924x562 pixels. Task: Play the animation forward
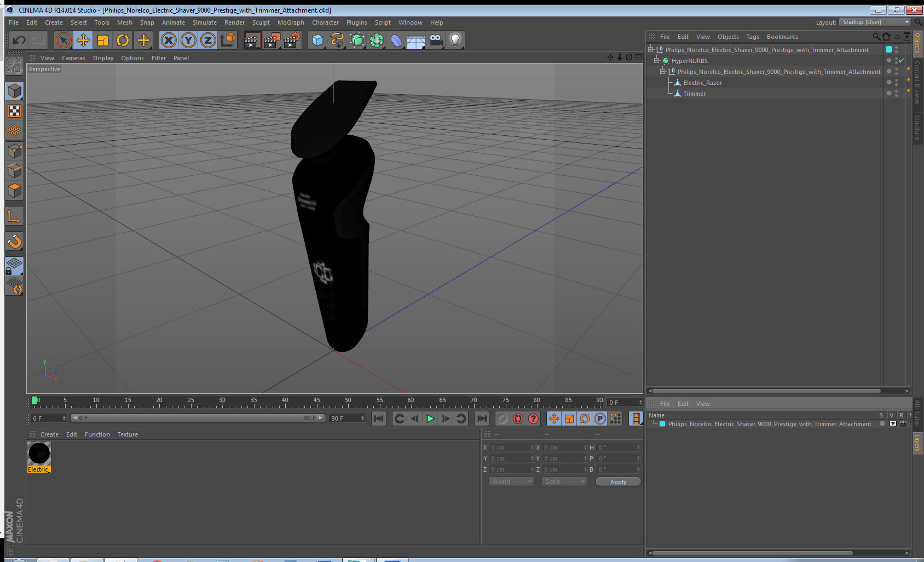click(430, 418)
